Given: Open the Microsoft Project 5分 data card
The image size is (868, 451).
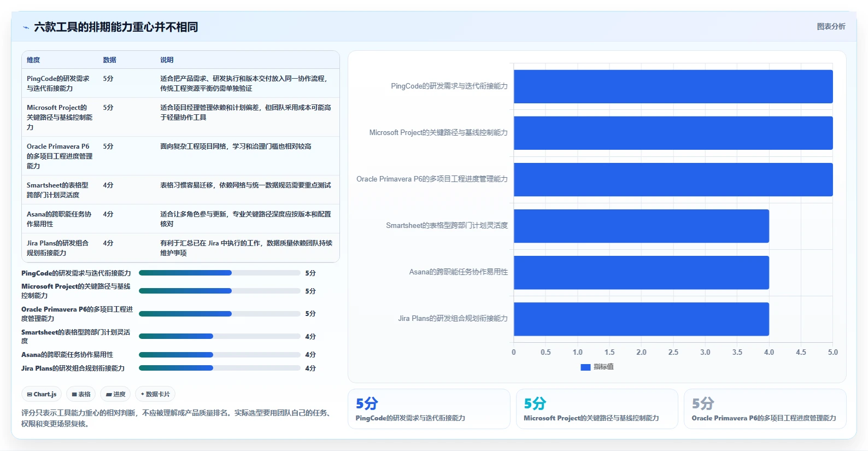Looking at the screenshot, I should click(x=597, y=409).
